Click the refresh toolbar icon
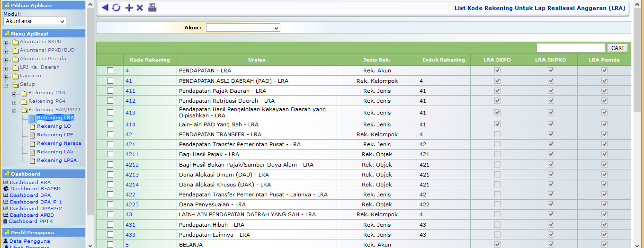The width and height of the screenshot is (644, 248). click(116, 8)
